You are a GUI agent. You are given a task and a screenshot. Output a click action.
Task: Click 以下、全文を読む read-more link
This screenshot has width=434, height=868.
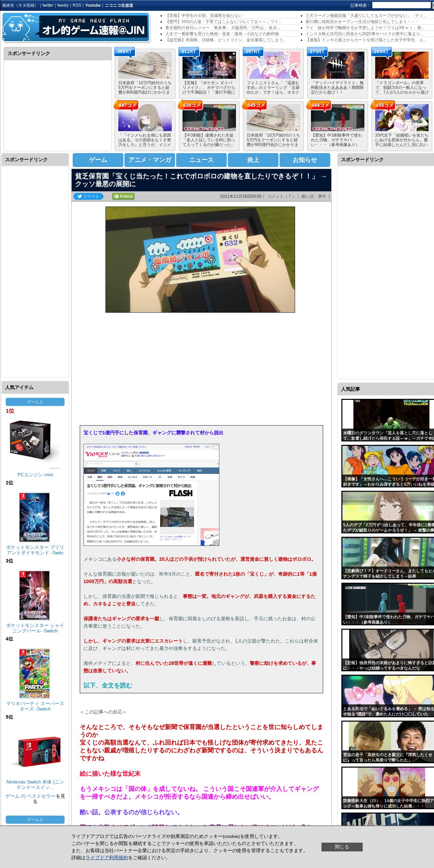point(108,685)
